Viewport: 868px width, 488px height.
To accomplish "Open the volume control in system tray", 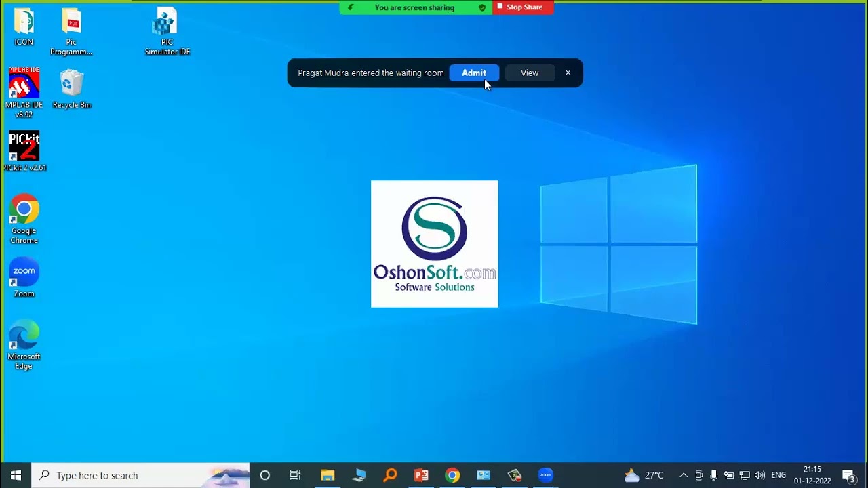I will [x=759, y=475].
